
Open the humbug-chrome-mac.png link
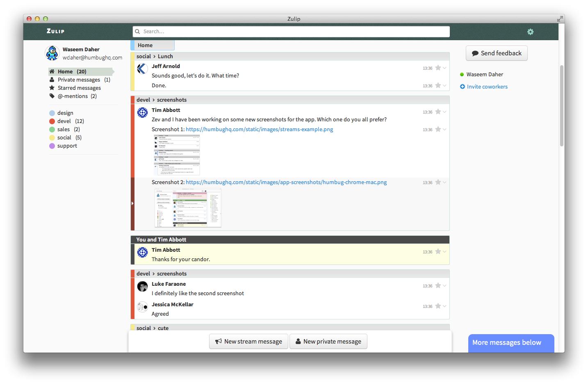click(x=286, y=182)
